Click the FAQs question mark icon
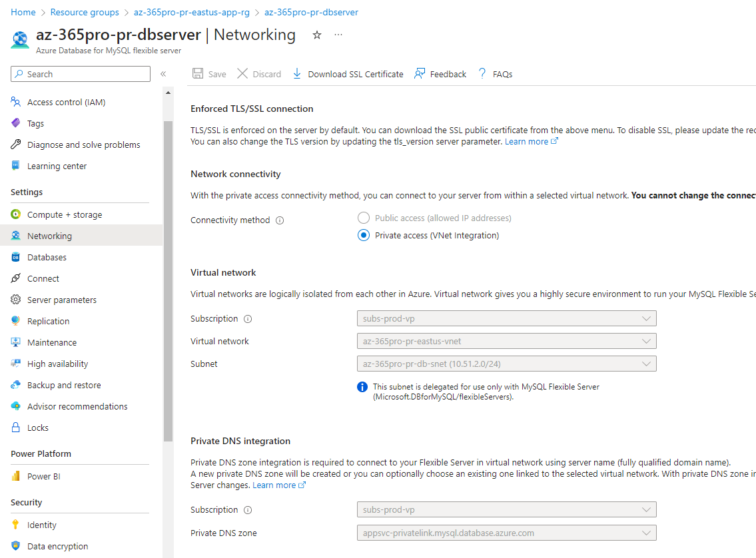 [x=482, y=74]
